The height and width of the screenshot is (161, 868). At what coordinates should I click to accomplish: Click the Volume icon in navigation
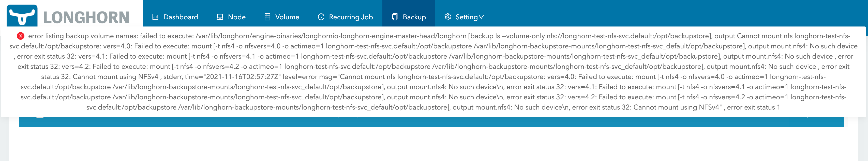267,16
